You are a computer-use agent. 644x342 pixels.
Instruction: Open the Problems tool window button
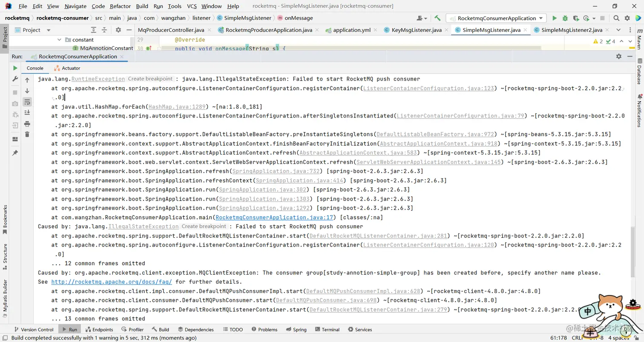coord(264,330)
